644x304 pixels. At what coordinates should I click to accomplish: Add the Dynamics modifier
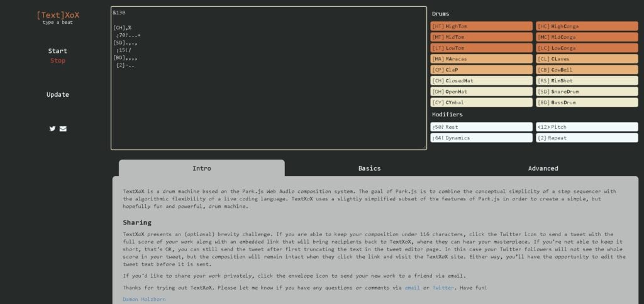[481, 138]
